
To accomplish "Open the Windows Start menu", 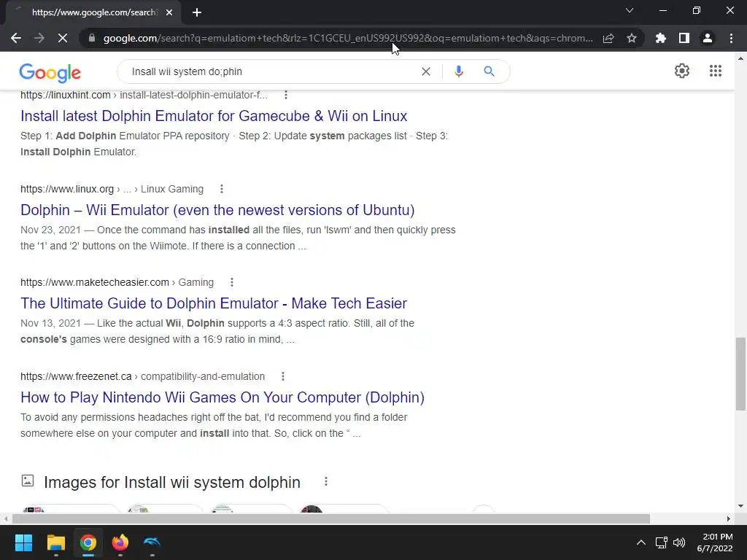I will pyautogui.click(x=23, y=542).
